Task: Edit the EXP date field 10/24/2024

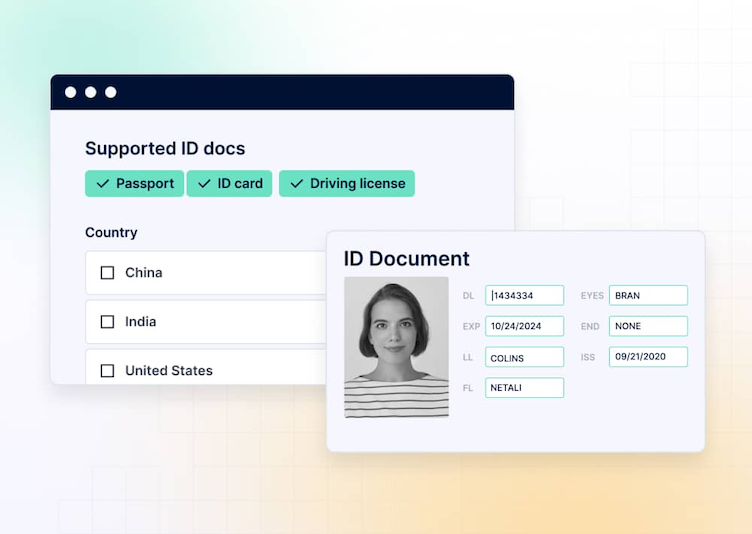Action: click(525, 326)
